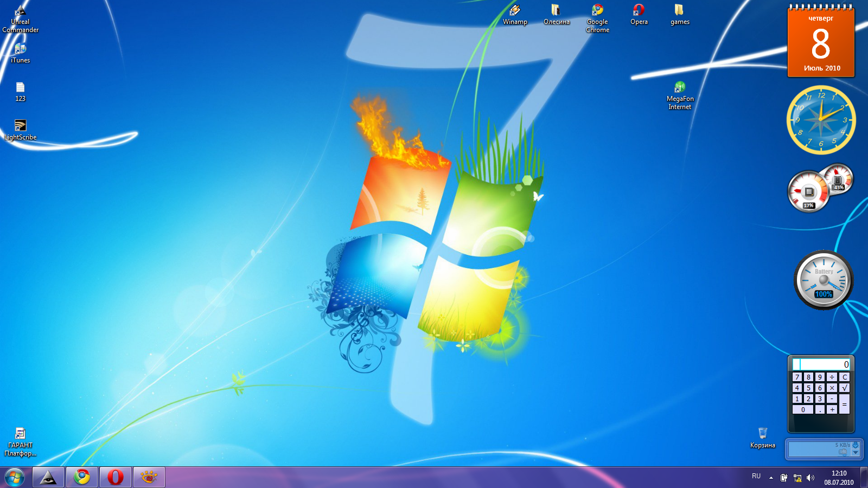Click the orange eye app on taskbar
This screenshot has width=868, height=488.
tap(149, 477)
